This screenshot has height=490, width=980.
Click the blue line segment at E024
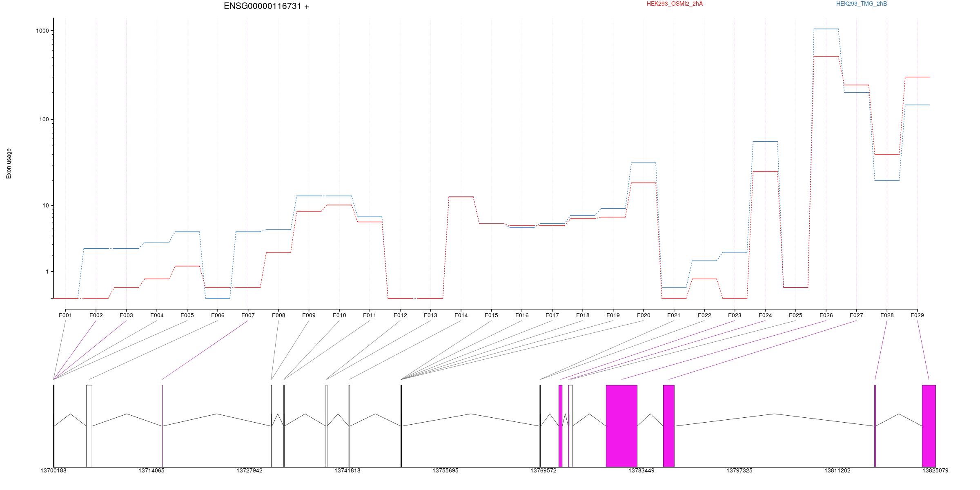coord(765,141)
